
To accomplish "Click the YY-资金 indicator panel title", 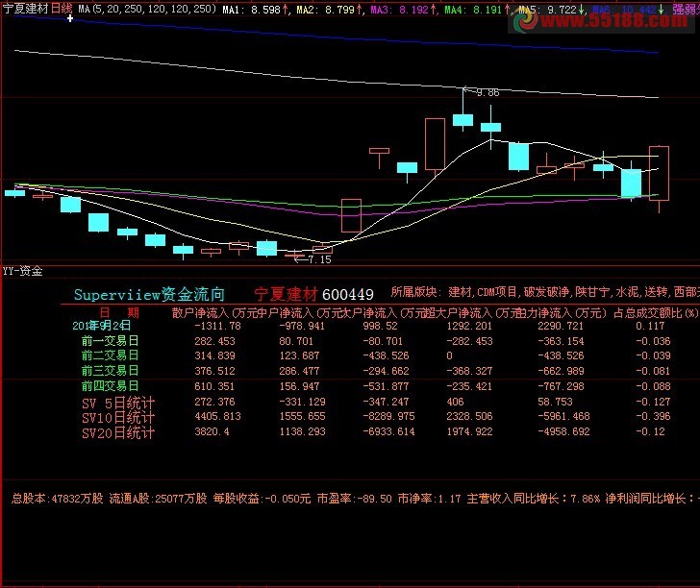I will (x=22, y=271).
